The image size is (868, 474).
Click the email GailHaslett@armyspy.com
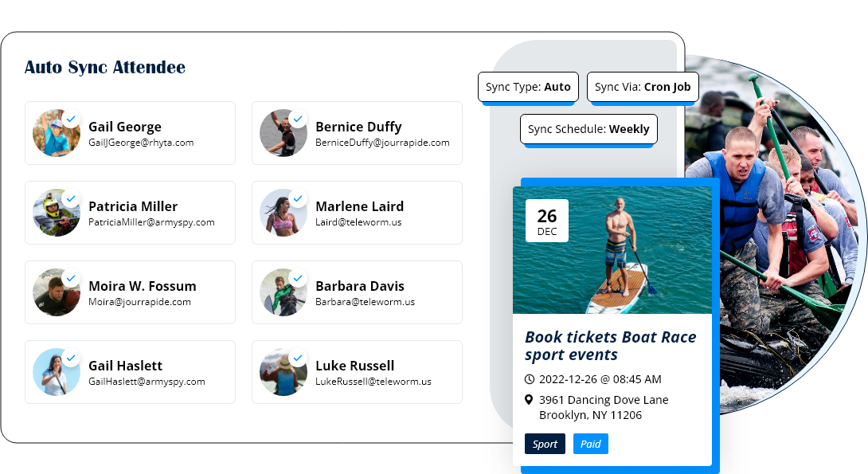pos(147,382)
